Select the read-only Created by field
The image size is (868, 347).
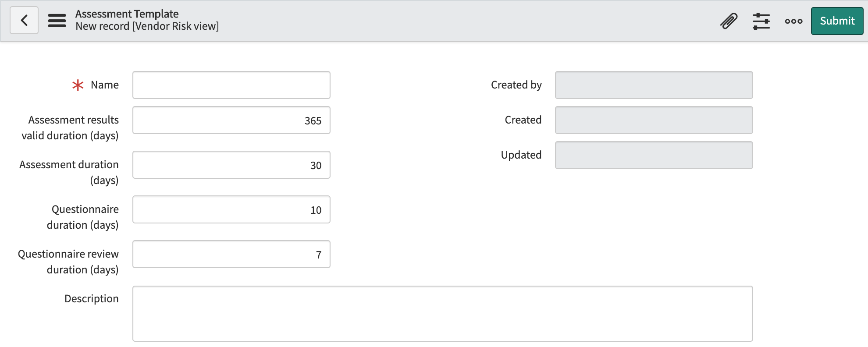[654, 85]
